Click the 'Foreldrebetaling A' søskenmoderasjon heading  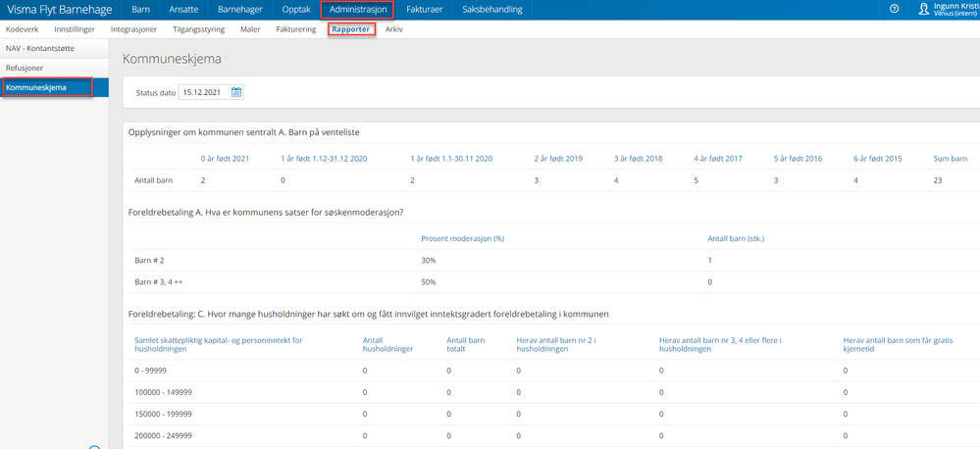(266, 212)
